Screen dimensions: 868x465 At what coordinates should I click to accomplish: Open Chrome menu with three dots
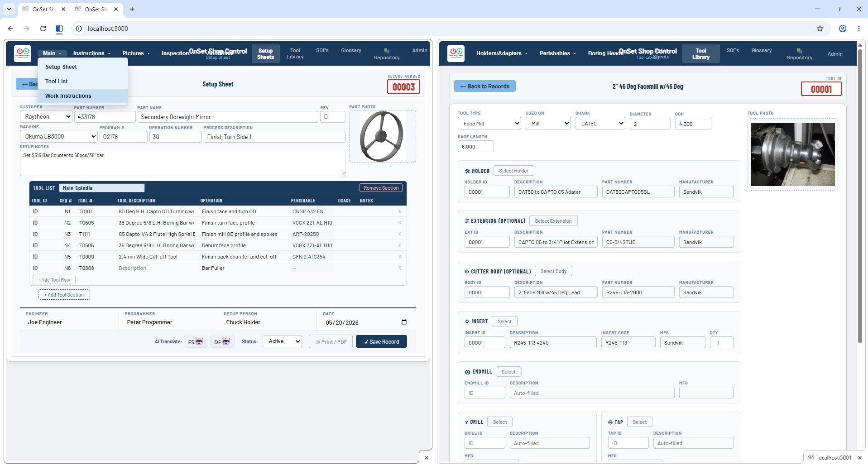(x=859, y=29)
